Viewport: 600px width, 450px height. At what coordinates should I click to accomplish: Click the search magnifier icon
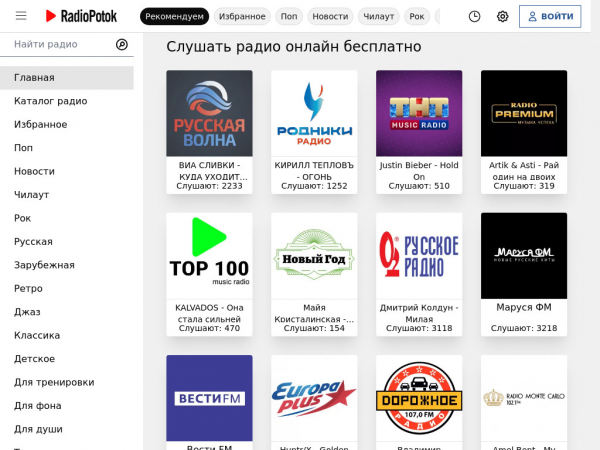122,44
